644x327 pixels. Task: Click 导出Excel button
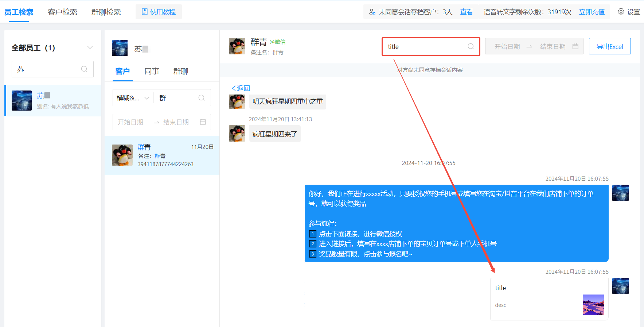click(x=609, y=46)
